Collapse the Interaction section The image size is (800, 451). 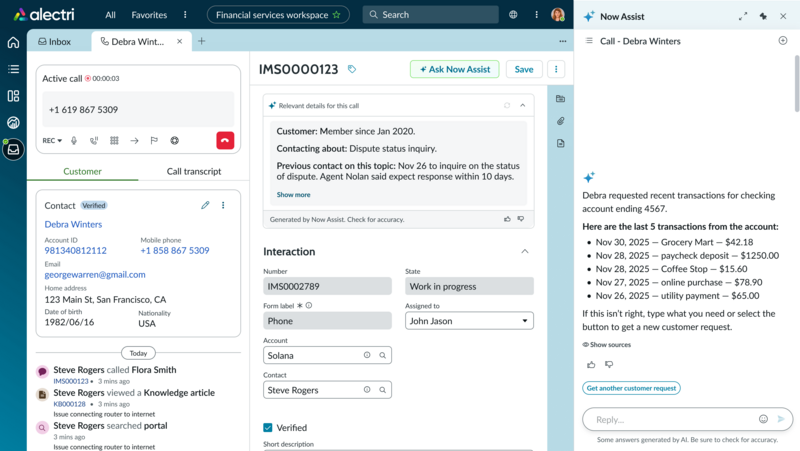[524, 251]
